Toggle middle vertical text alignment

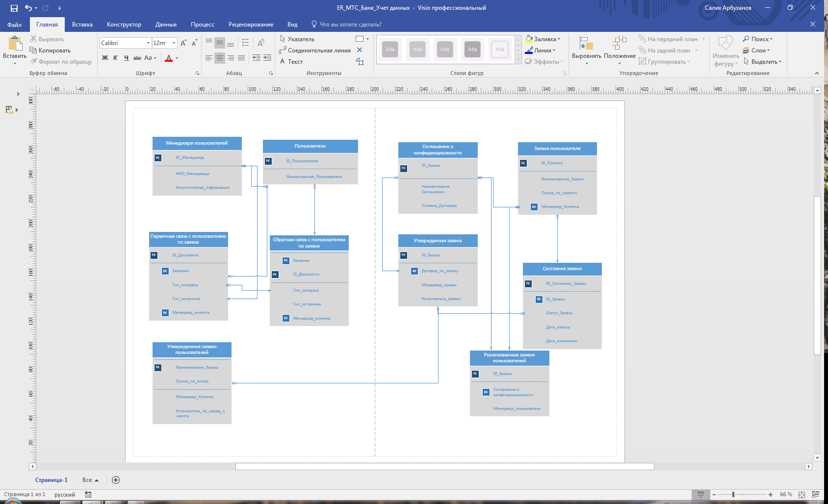(220, 43)
